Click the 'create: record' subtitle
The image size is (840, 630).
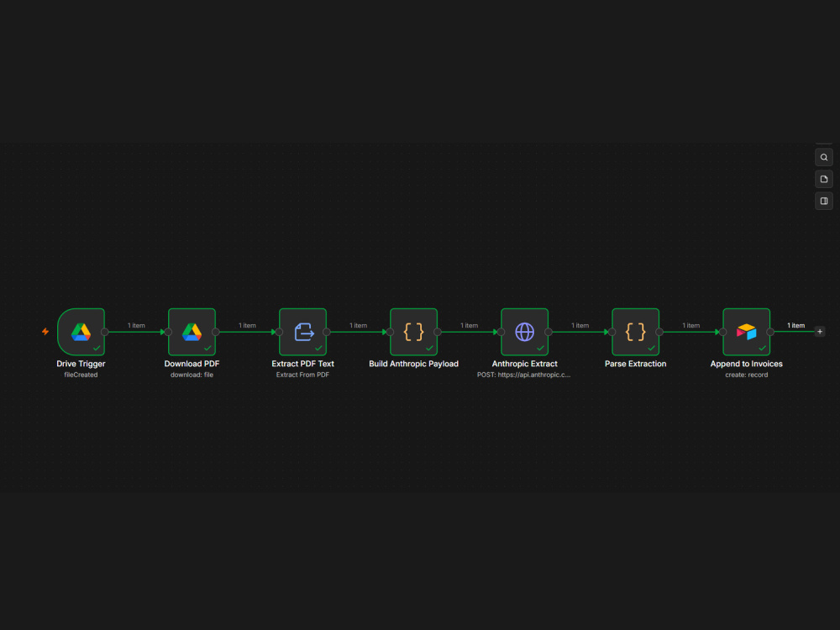pos(746,375)
